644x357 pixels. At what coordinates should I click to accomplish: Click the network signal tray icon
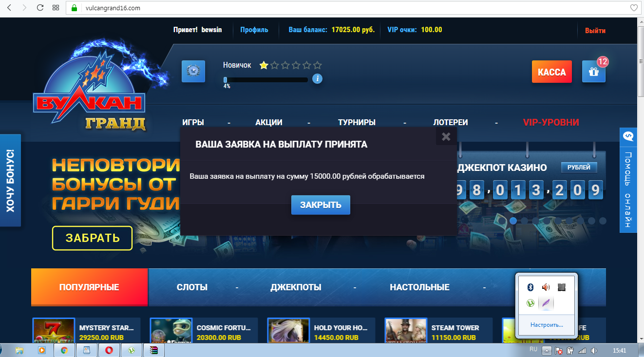coord(582,351)
